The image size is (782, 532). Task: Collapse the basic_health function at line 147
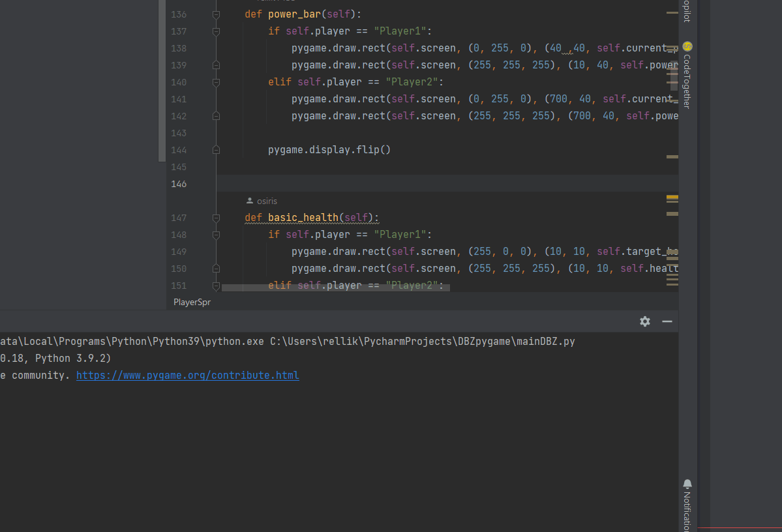[216, 218]
